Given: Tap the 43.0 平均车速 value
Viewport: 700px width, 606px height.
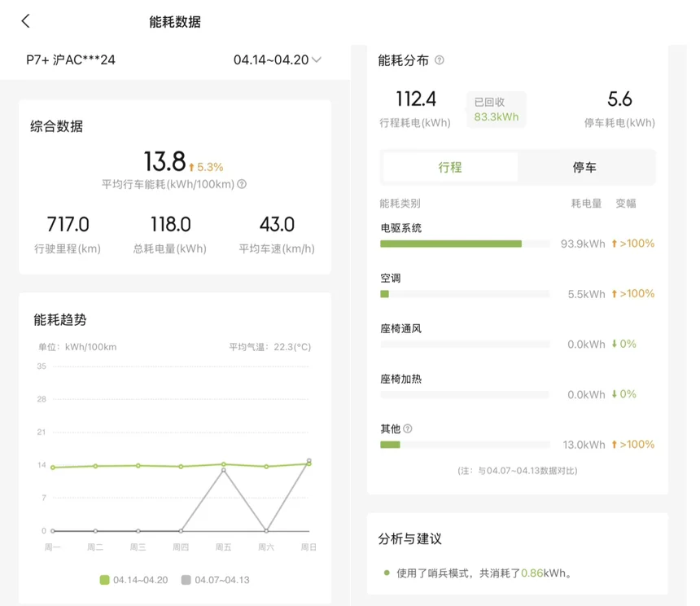Looking at the screenshot, I should (277, 224).
